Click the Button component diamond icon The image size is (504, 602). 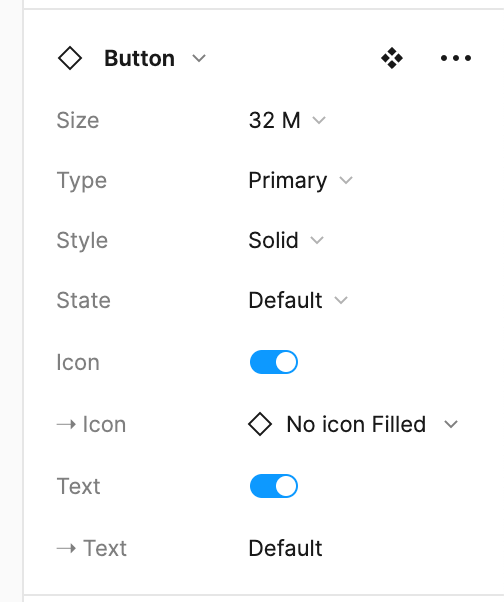coord(69,58)
